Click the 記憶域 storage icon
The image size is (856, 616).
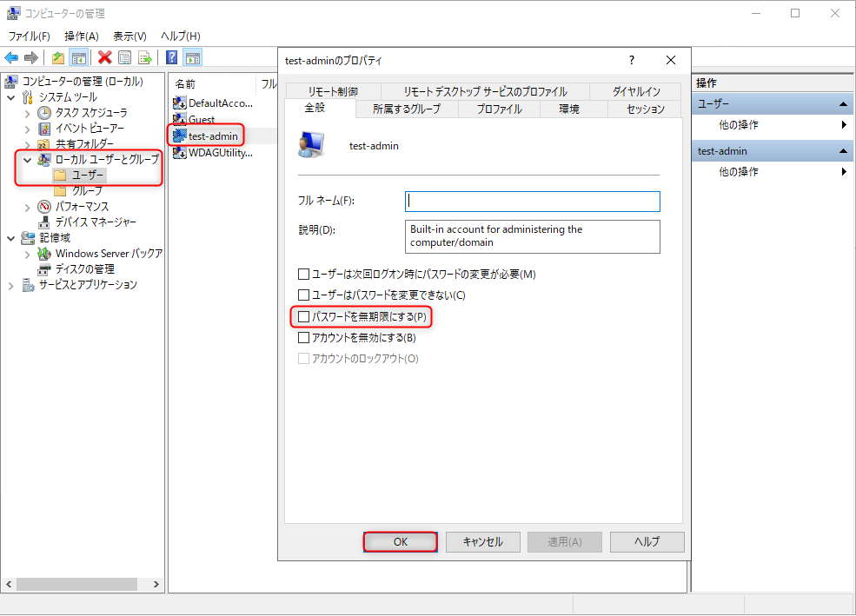pyautogui.click(x=28, y=238)
